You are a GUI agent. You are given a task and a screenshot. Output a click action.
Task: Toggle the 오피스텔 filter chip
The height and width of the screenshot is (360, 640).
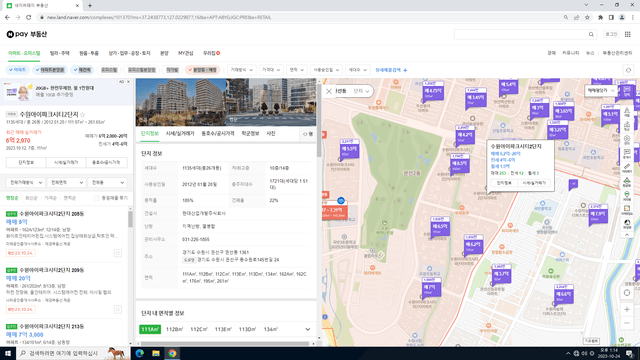point(109,70)
